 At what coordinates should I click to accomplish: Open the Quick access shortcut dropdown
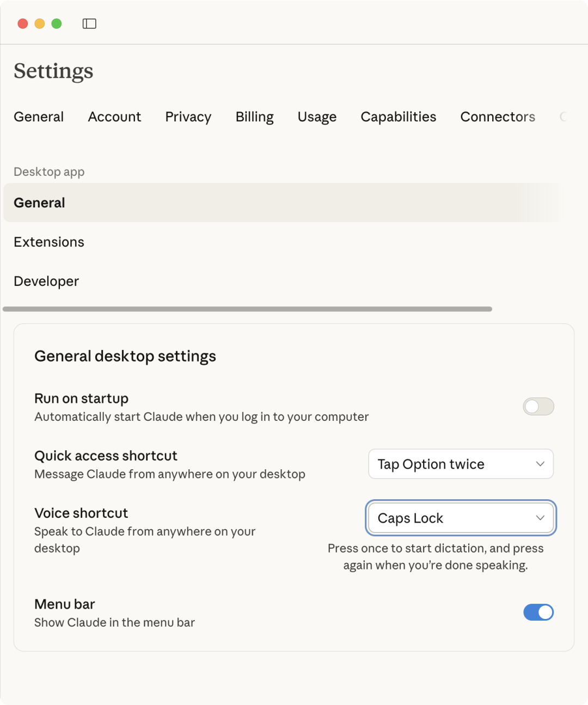tap(461, 464)
